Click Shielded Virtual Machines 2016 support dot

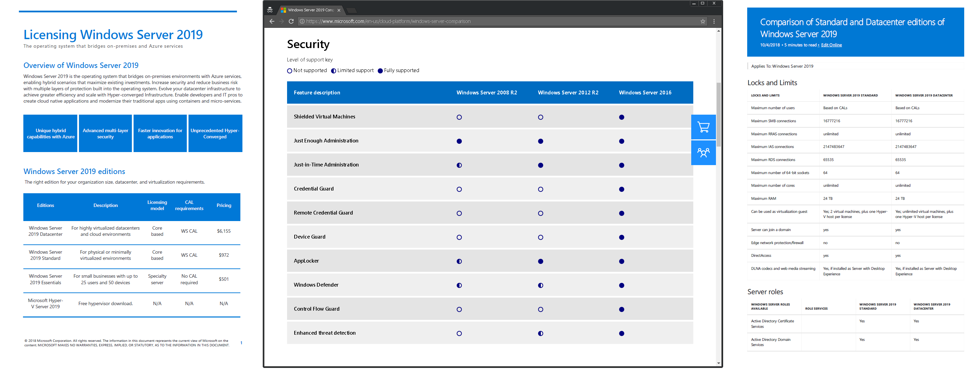(x=621, y=117)
